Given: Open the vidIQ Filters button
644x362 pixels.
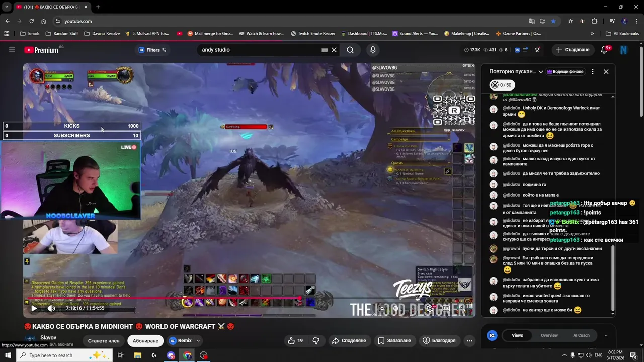Looking at the screenshot, I should point(152,50).
